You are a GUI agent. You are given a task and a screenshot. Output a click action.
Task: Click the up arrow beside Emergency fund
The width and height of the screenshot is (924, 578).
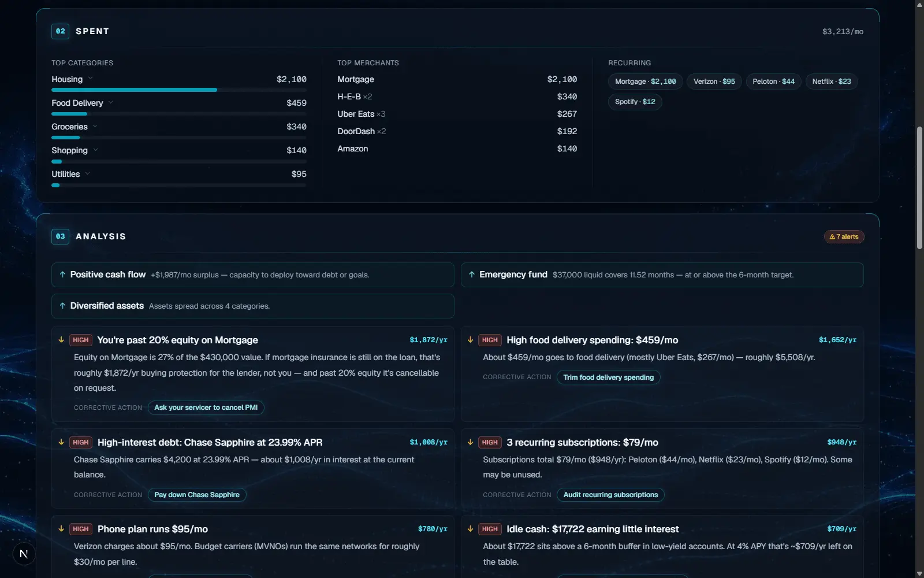[472, 275]
